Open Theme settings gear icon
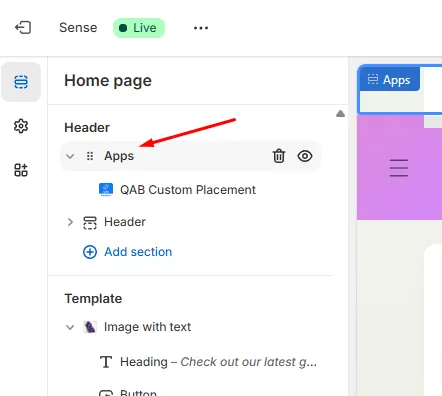Image resolution: width=442 pixels, height=396 pixels. 21,126
